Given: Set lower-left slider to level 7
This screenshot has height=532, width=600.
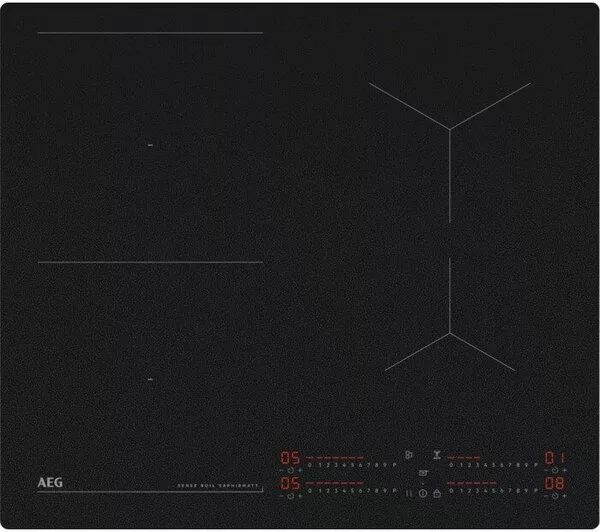Looking at the screenshot, I should [x=368, y=491].
